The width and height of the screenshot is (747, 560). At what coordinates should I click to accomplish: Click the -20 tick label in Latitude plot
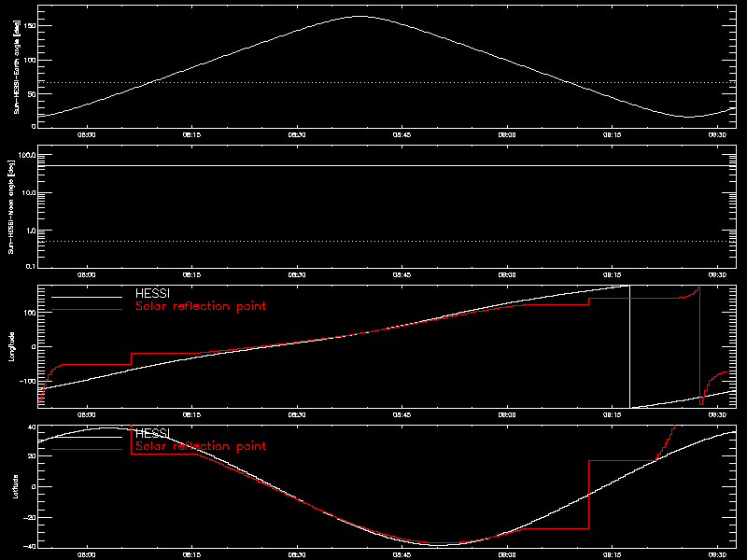30,518
